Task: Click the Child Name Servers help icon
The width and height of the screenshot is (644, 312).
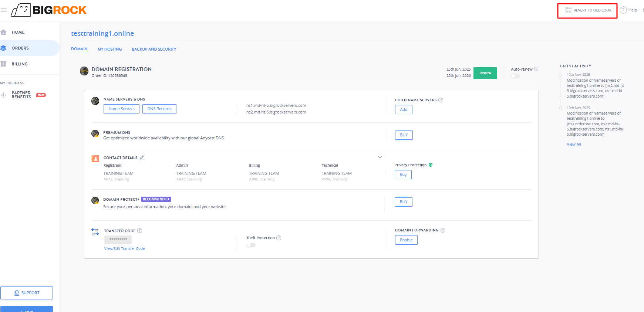Action: tap(441, 100)
